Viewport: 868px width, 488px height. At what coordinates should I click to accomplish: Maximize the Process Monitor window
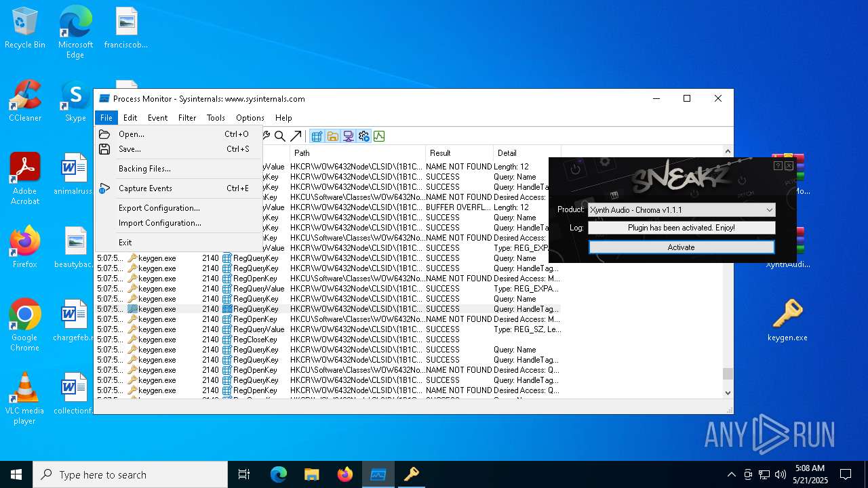click(x=687, y=99)
